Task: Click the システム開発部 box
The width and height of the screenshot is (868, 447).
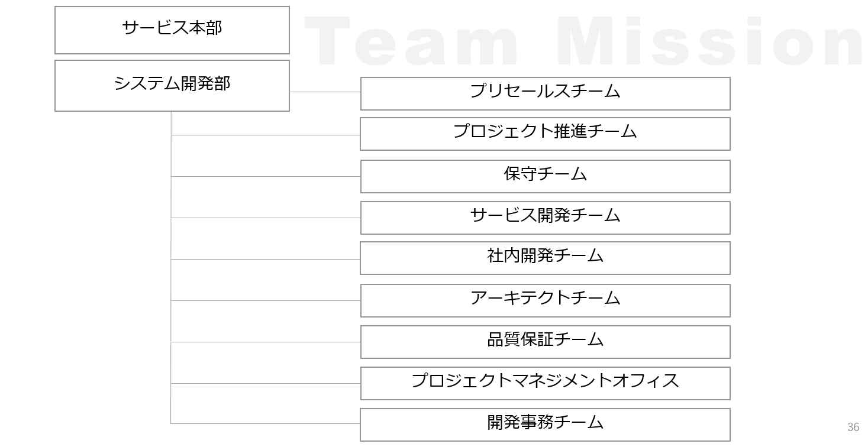Action: 172,86
